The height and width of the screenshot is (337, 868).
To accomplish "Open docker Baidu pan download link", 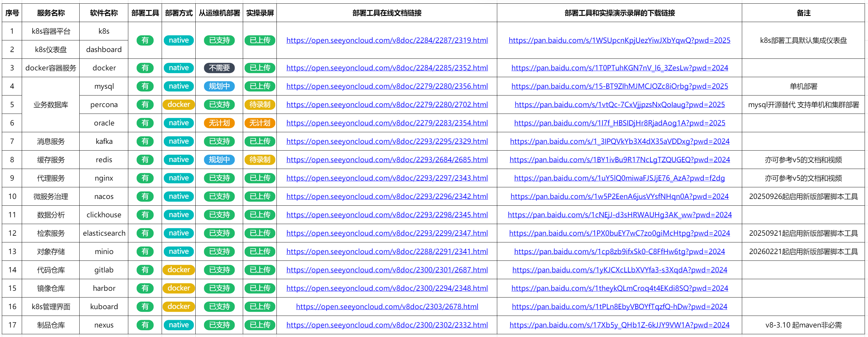I will pyautogui.click(x=619, y=68).
